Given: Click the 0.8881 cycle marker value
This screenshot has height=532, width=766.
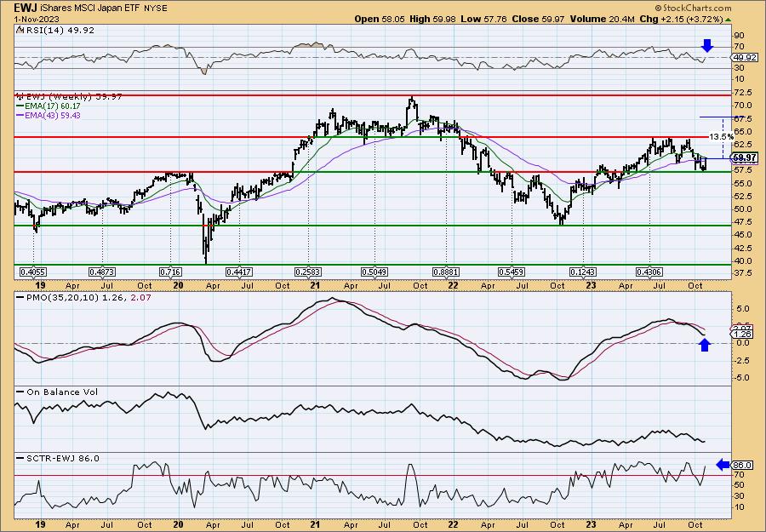Looking at the screenshot, I should tap(447, 272).
